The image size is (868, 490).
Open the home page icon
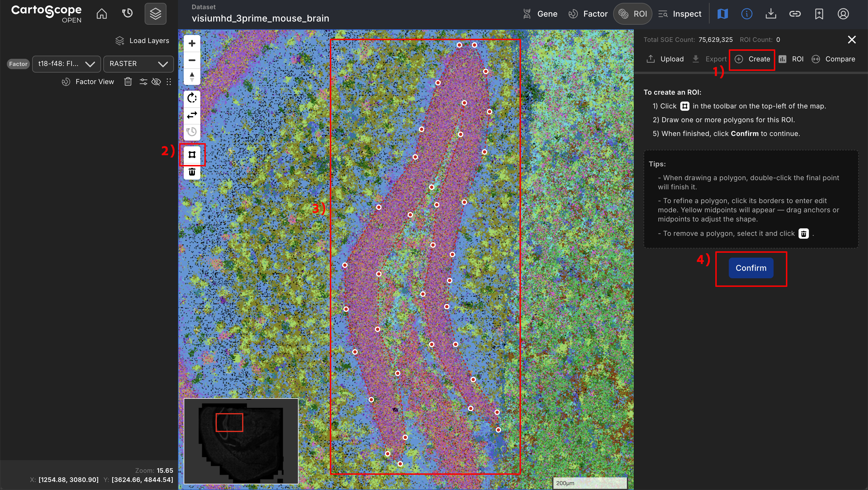pos(101,14)
